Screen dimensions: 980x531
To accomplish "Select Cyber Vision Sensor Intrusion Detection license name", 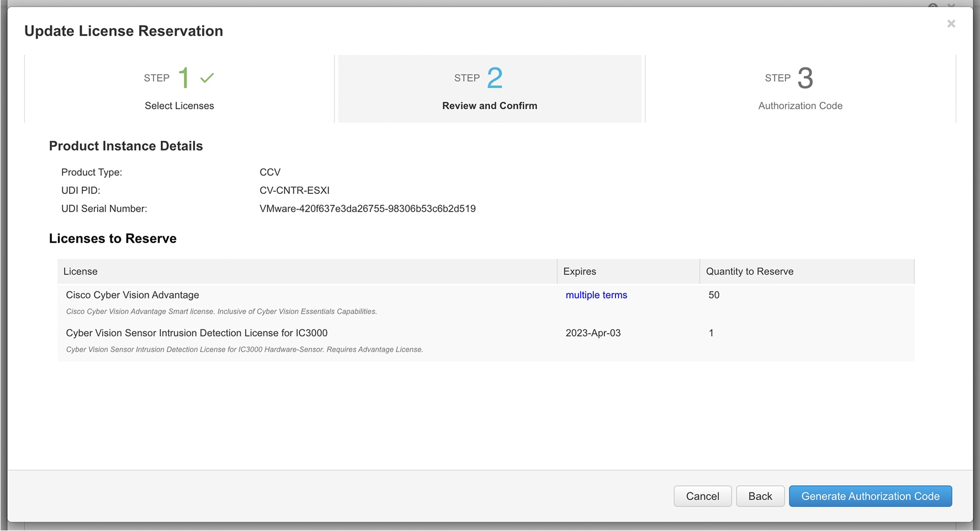I will click(x=197, y=333).
